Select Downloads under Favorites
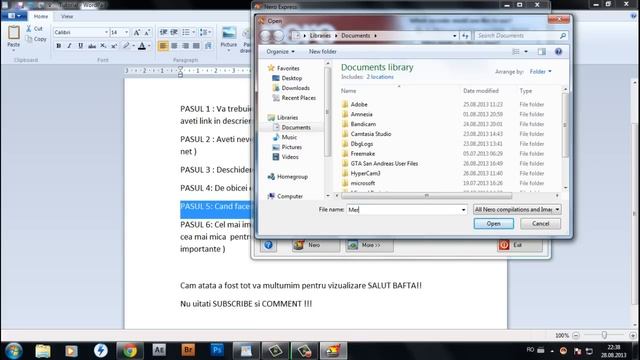 (296, 88)
